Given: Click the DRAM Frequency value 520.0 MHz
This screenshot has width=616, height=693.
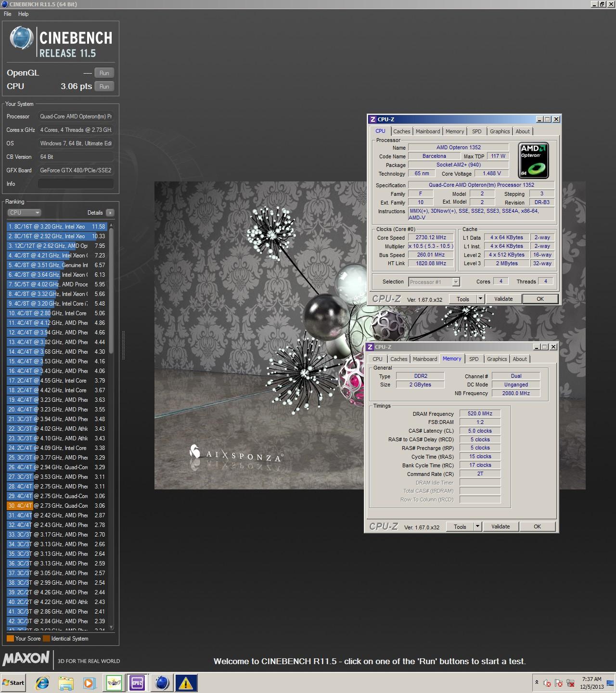Looking at the screenshot, I should 480,413.
